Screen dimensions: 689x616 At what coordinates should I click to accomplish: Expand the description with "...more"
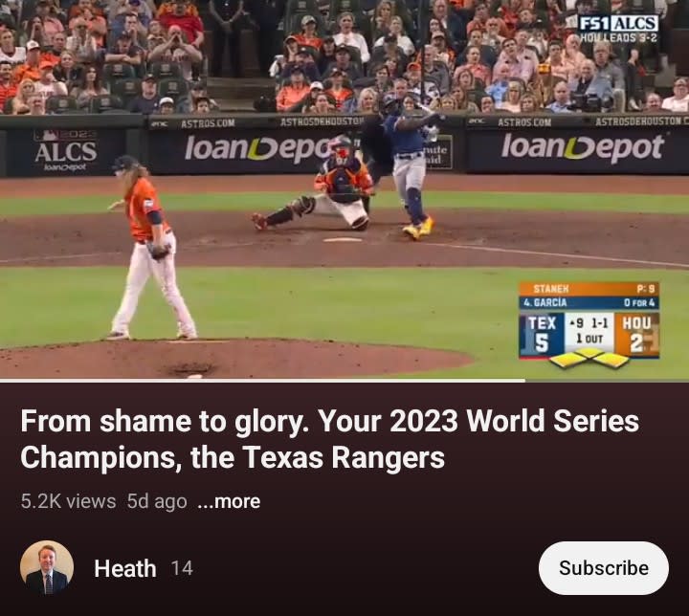(x=229, y=501)
